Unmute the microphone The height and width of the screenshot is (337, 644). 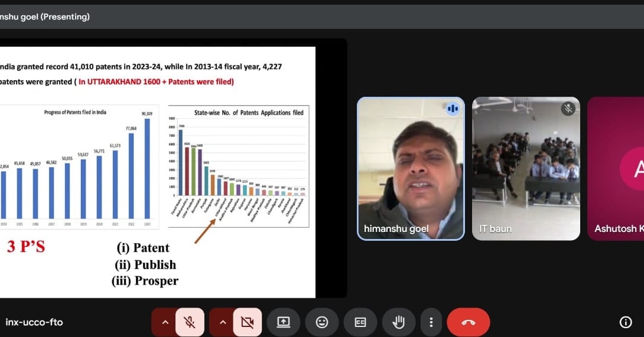pos(190,322)
